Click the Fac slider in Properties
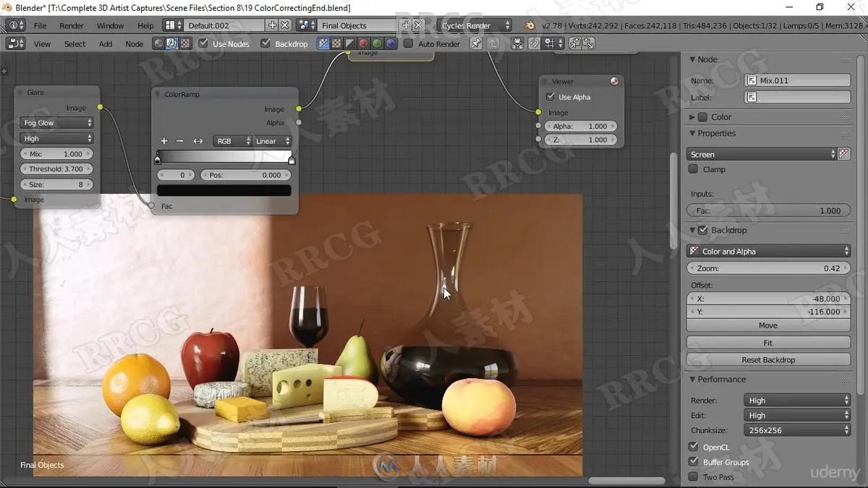The image size is (868, 488). point(768,210)
